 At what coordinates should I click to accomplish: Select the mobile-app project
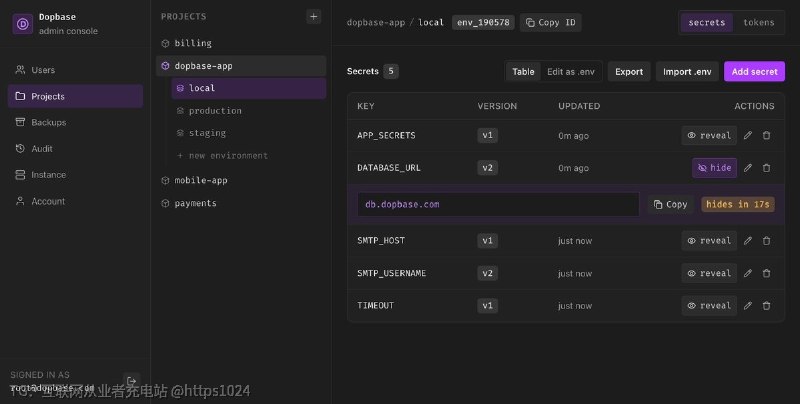point(241,180)
